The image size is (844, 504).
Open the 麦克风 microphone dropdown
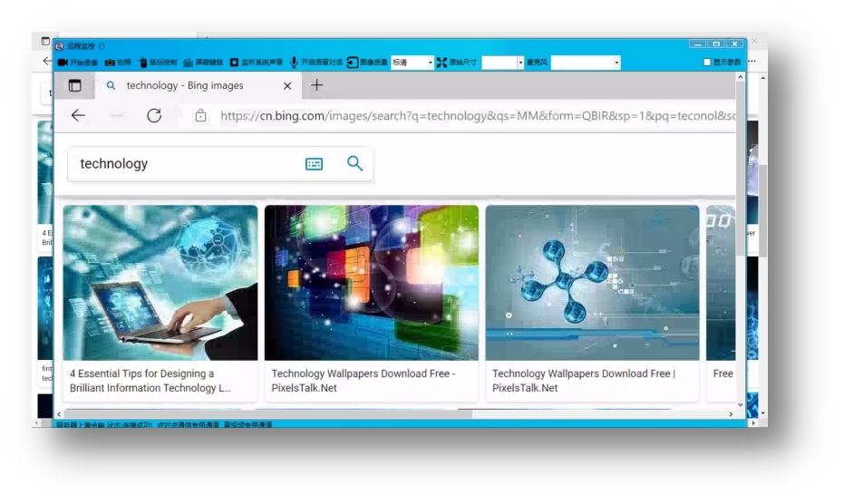(x=616, y=63)
